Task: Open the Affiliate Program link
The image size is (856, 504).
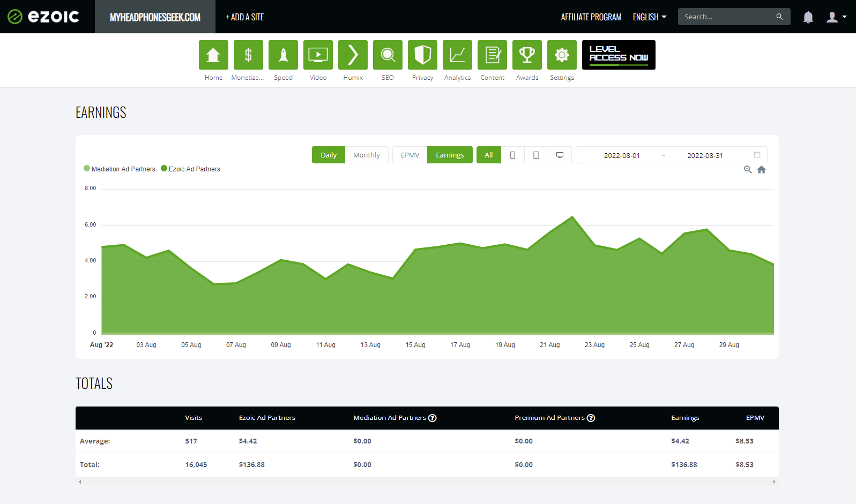Action: (x=591, y=17)
